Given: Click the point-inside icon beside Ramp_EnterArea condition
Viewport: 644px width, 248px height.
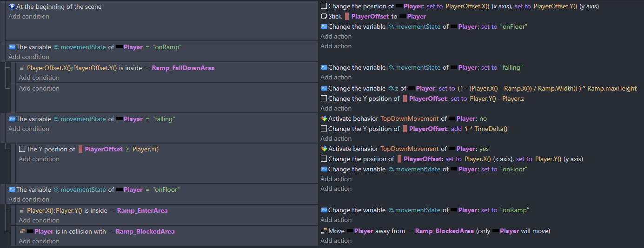Looking at the screenshot, I should 22,210.
